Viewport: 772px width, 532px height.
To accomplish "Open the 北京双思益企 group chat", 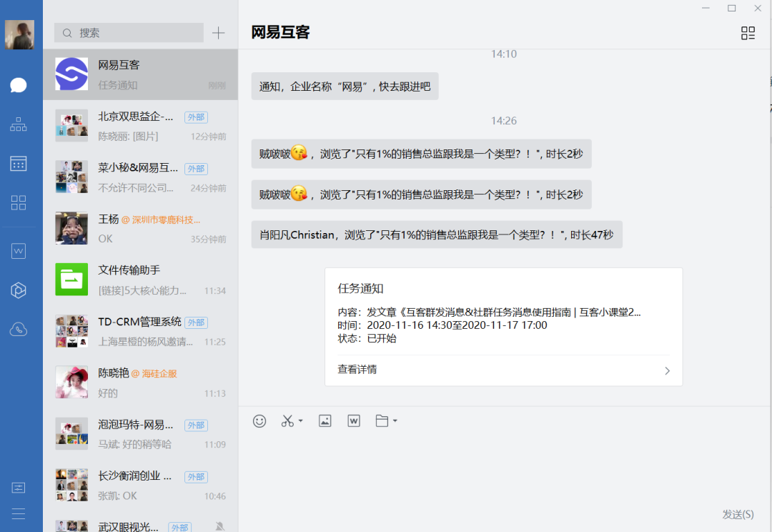I will (140, 126).
